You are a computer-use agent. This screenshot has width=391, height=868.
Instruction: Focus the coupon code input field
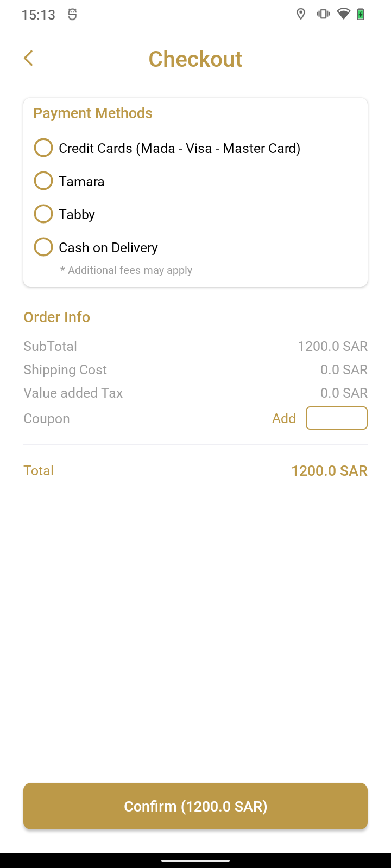[x=337, y=418]
